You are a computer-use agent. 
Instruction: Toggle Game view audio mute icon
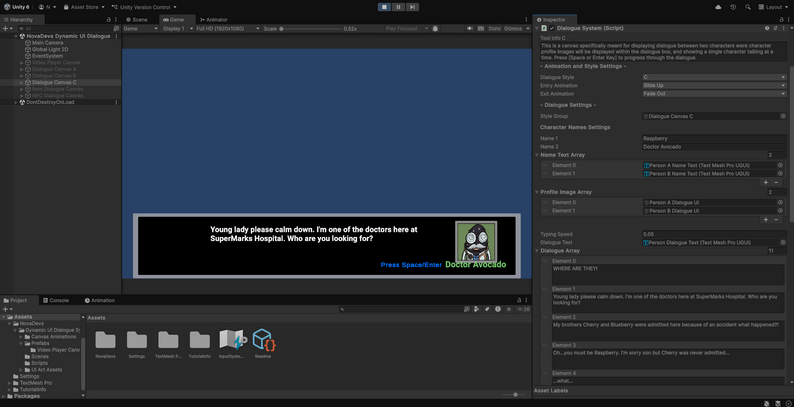pyautogui.click(x=470, y=29)
